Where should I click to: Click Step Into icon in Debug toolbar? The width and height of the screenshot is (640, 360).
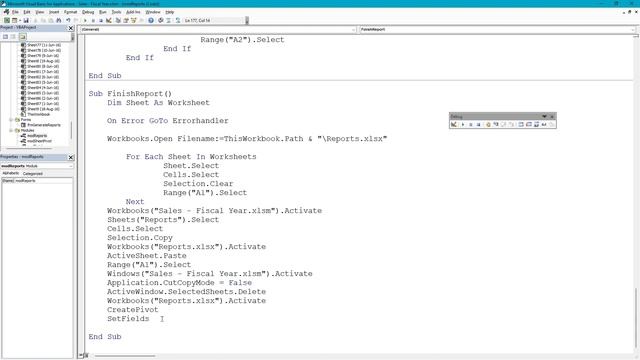point(496,124)
